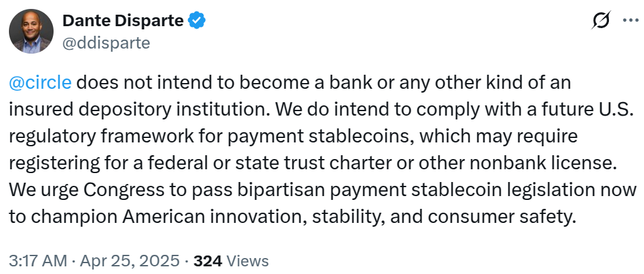Visit the @ddisparte handle link
The width and height of the screenshot is (644, 274).
(x=106, y=43)
